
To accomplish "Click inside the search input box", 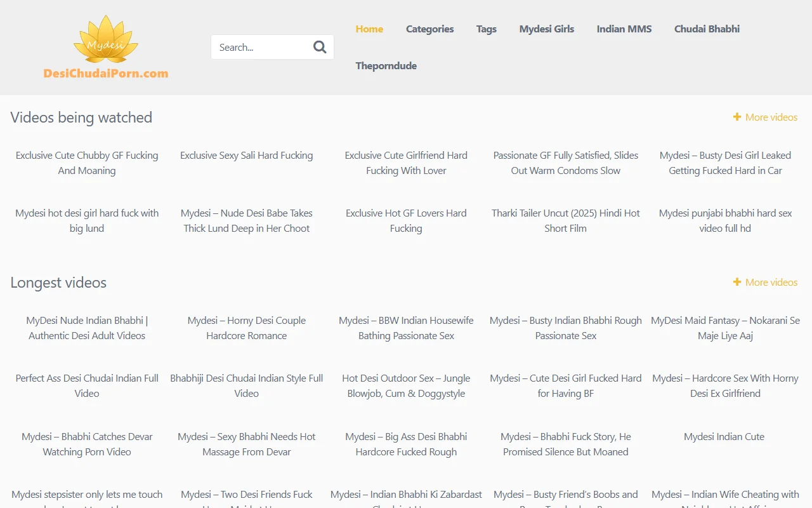I will (x=260, y=46).
